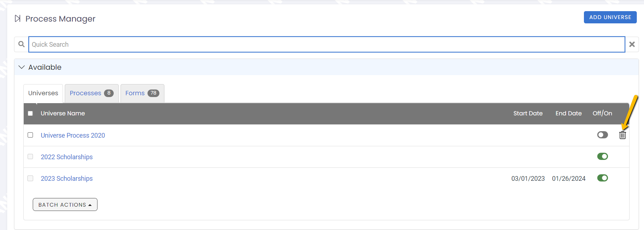The height and width of the screenshot is (230, 644).
Task: Tick the select-all checkbox in header
Action: click(x=30, y=113)
